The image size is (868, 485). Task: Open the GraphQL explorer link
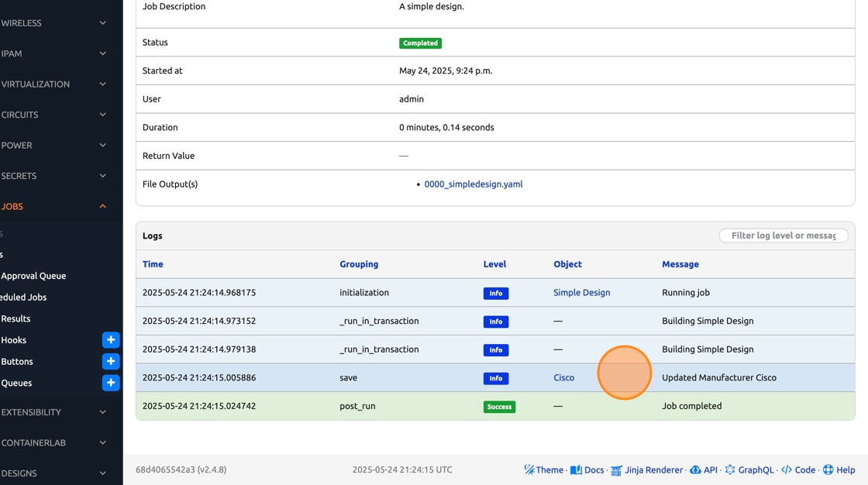(748, 470)
